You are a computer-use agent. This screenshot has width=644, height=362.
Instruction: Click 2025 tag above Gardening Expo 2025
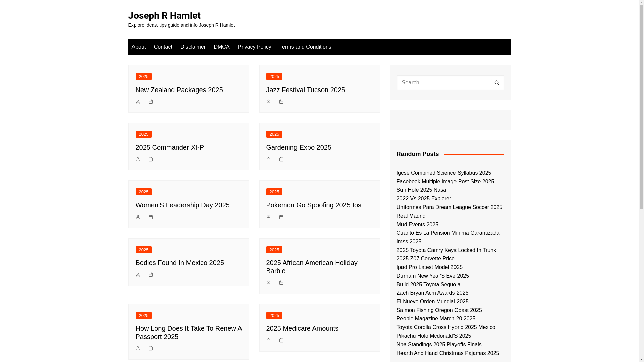(x=274, y=134)
